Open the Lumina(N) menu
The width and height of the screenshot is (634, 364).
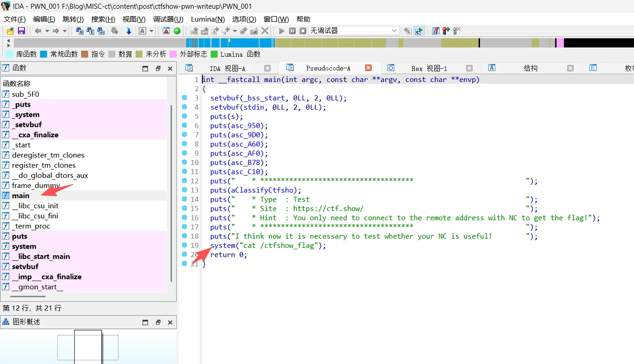click(207, 19)
